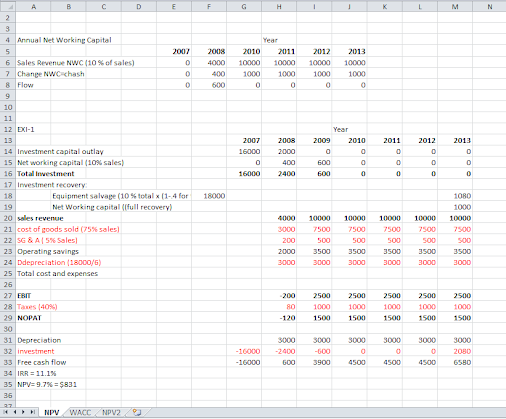Screen dimensions: 506x419
Task: Select the equipment salvage value 1080 cell
Action: (x=455, y=196)
